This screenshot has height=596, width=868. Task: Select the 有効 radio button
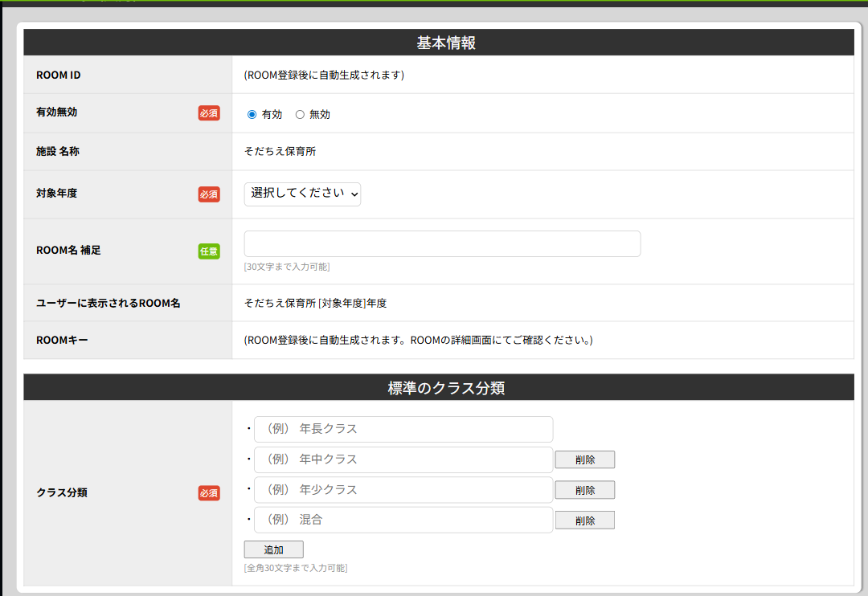point(252,115)
